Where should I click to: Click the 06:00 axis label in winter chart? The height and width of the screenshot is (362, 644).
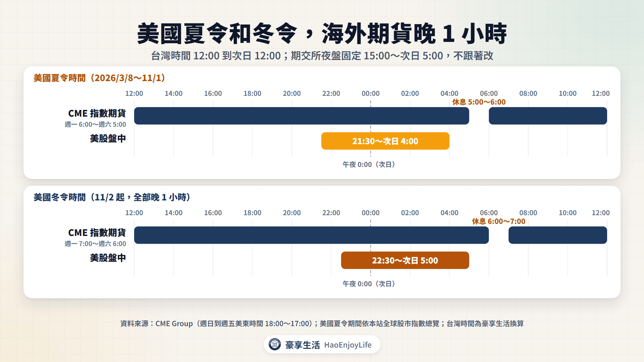(489, 213)
